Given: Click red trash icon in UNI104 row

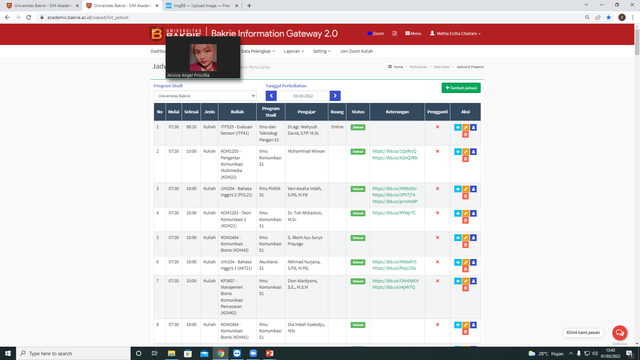Looking at the screenshot, I should click(x=465, y=269).
